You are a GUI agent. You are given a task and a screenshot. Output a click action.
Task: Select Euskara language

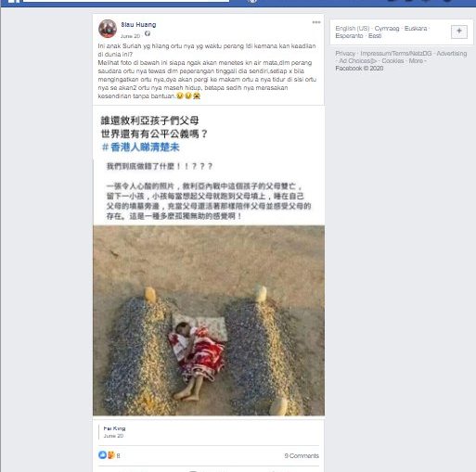pos(416,29)
